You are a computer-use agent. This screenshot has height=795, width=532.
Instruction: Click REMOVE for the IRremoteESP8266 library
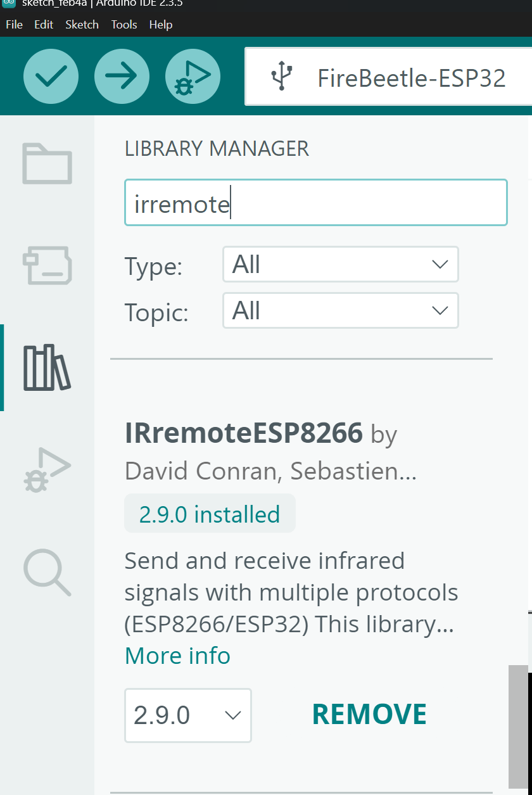coord(369,715)
